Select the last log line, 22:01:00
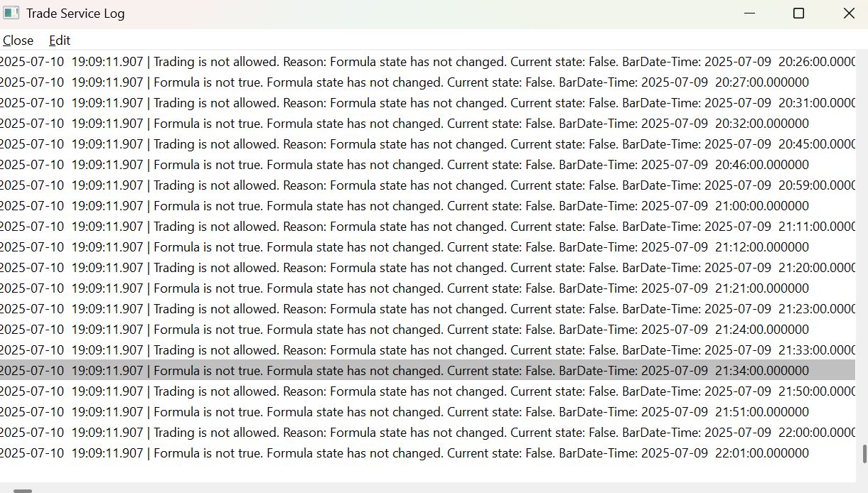The height and width of the screenshot is (493, 868). tap(427, 453)
